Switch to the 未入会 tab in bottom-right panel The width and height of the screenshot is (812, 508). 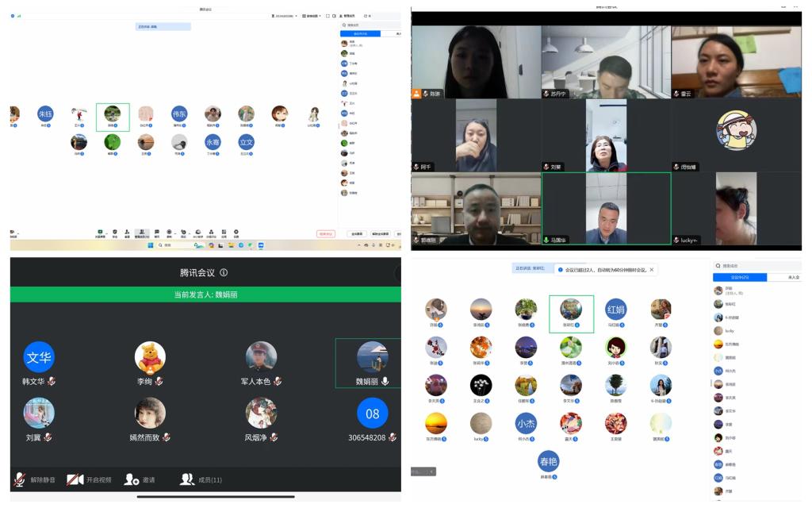793,277
